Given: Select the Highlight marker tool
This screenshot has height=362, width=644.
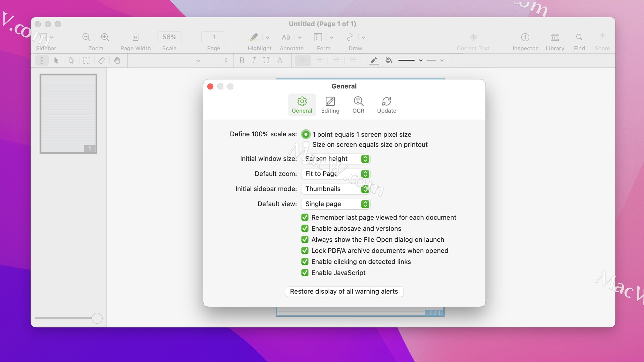Looking at the screenshot, I should [x=254, y=37].
